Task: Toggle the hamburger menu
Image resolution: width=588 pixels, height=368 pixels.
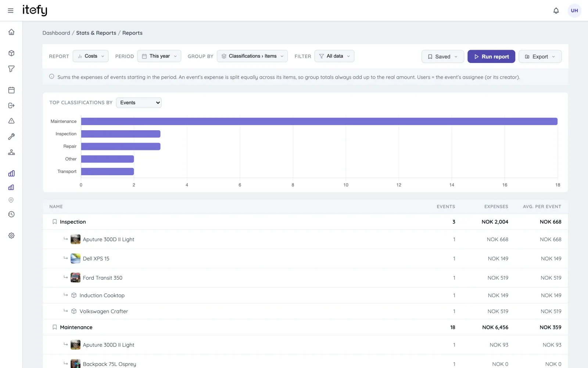Action: 11,11
